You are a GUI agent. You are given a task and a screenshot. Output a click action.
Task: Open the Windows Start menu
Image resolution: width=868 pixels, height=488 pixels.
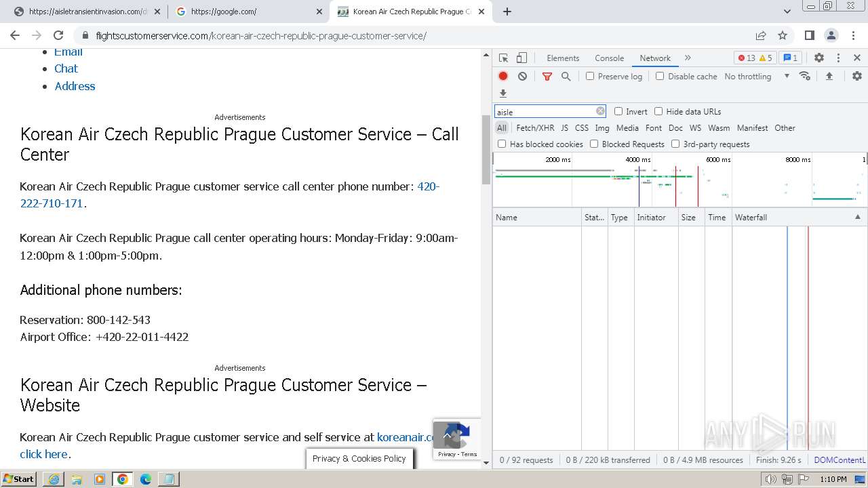pyautogui.click(x=18, y=479)
